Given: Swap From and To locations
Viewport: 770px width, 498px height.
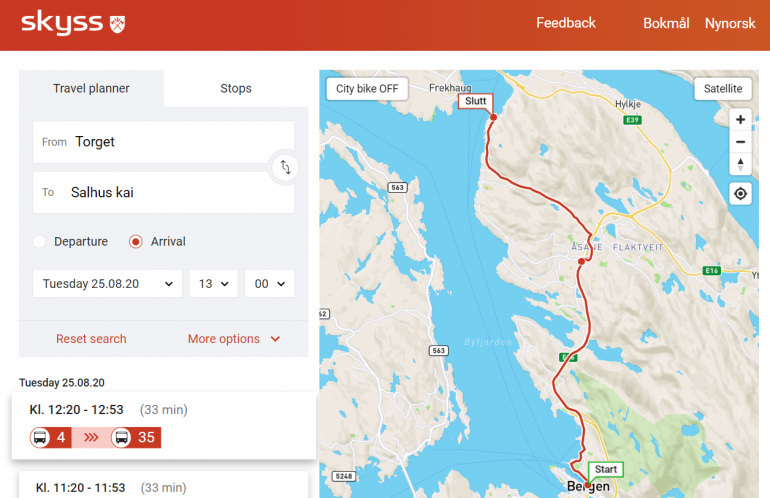Looking at the screenshot, I should [x=284, y=167].
